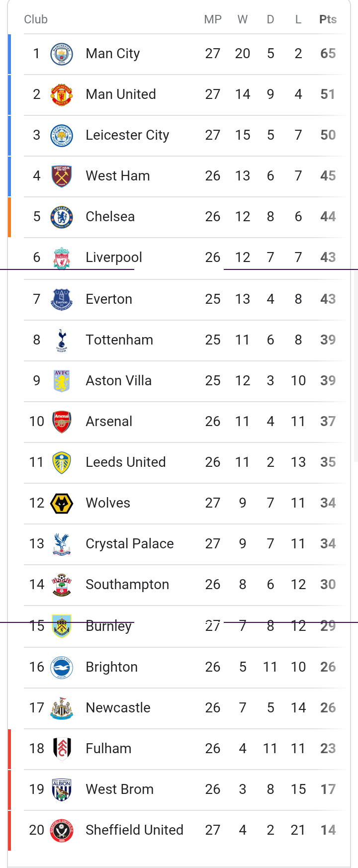Click the Man United club crest

point(62,94)
